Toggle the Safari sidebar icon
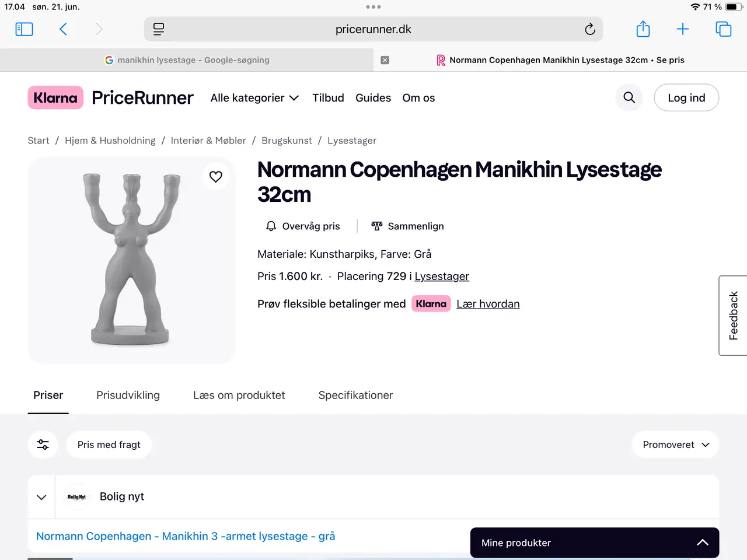This screenshot has width=747, height=560. click(24, 29)
